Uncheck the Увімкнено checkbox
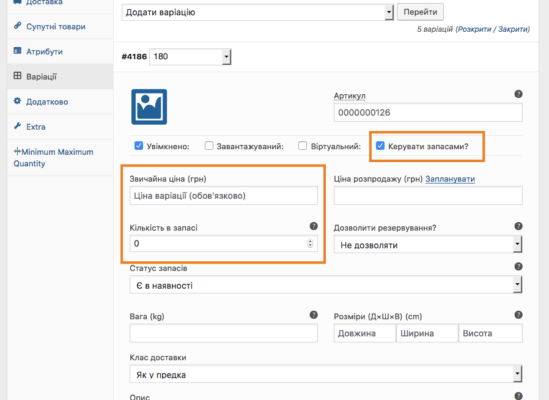The height and width of the screenshot is (400, 549). click(x=139, y=146)
